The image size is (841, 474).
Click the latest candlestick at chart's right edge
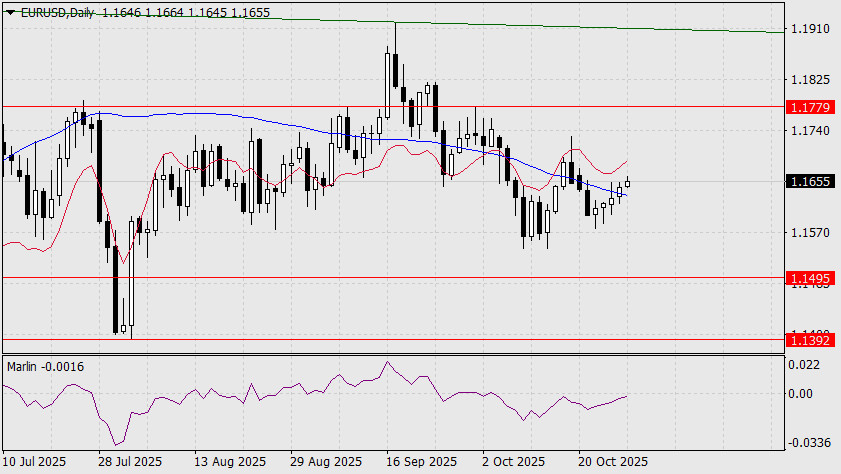click(x=627, y=183)
